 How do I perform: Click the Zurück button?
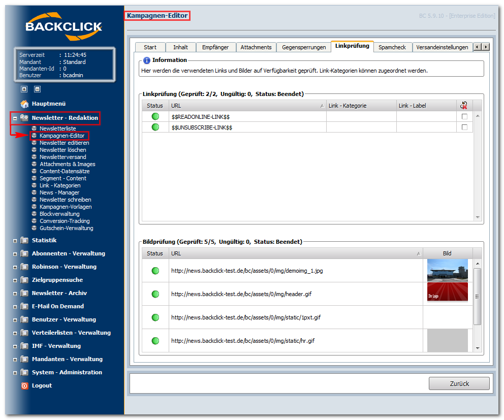tap(459, 383)
